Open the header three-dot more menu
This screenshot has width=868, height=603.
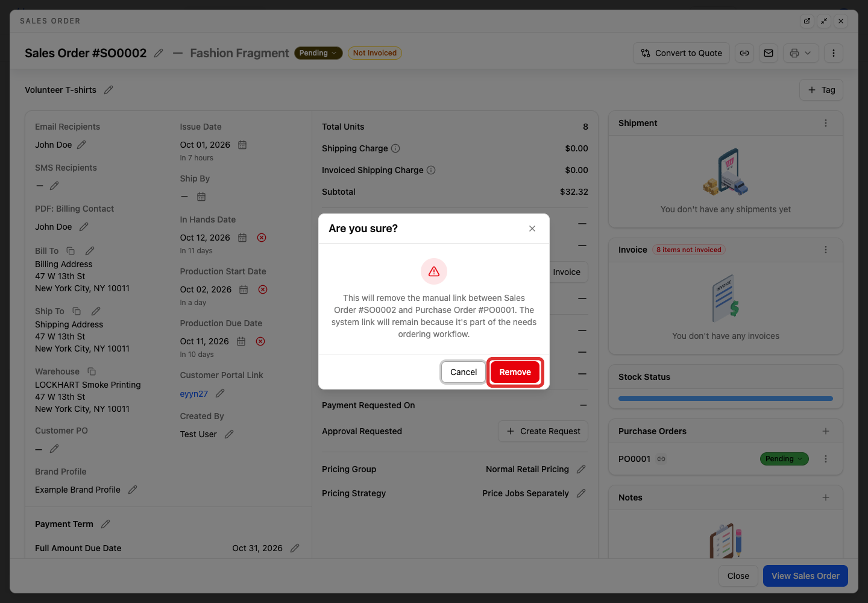834,53
